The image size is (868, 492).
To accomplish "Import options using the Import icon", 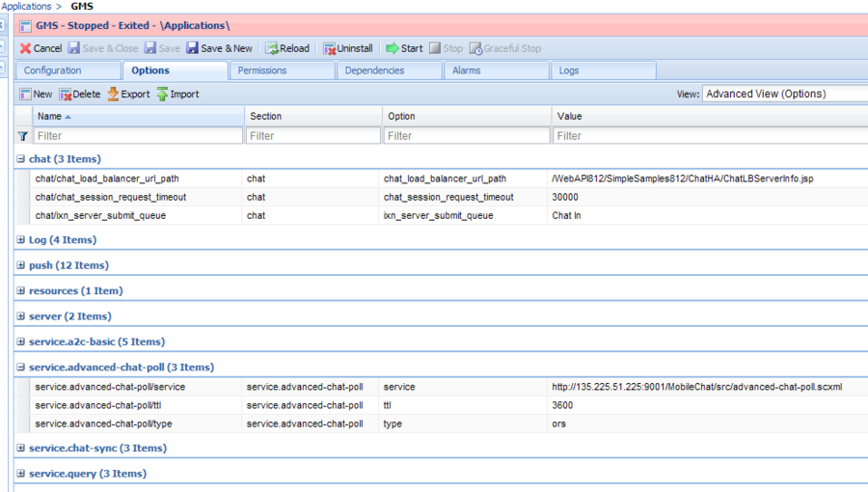I will pos(163,95).
